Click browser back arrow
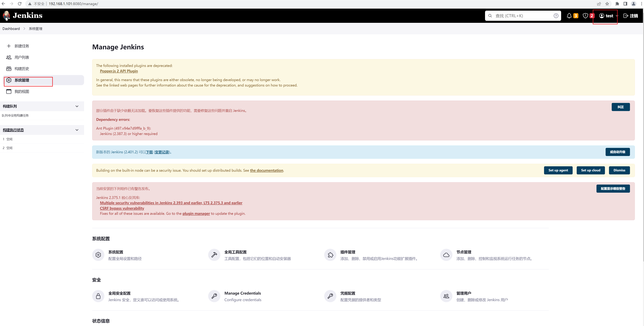The width and height of the screenshot is (644, 326). click(4, 4)
